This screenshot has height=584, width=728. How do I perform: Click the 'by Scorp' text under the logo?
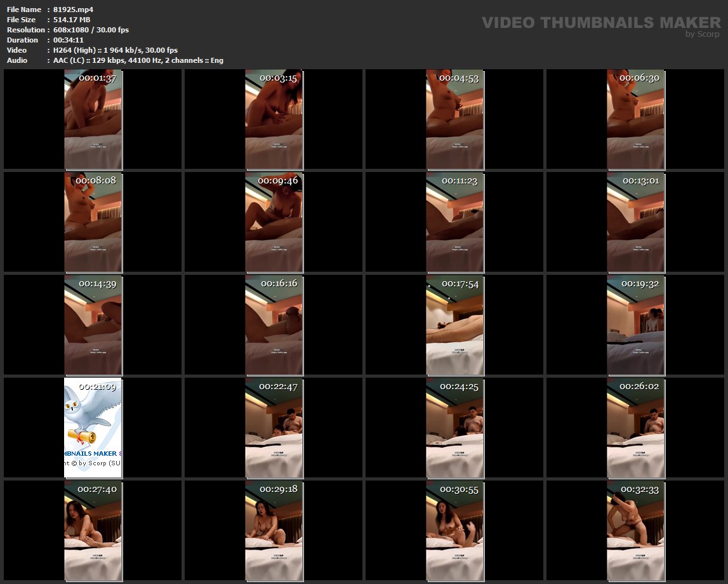[x=702, y=34]
